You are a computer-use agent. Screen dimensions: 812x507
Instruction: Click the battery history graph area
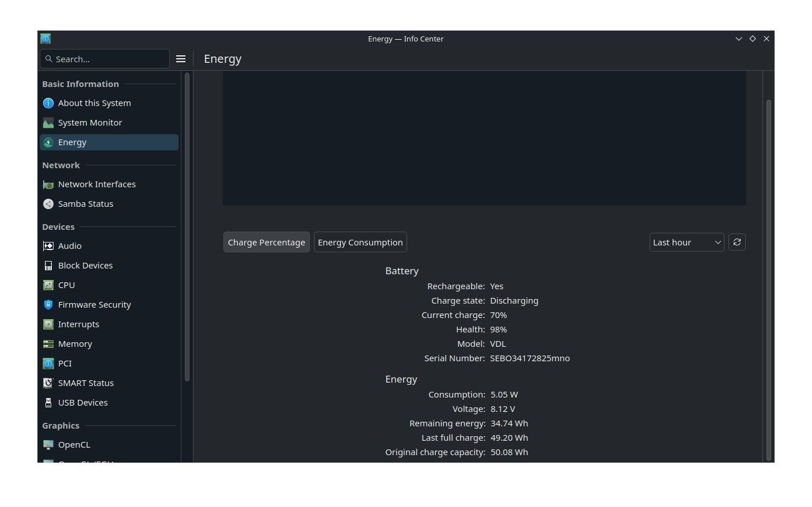point(484,138)
